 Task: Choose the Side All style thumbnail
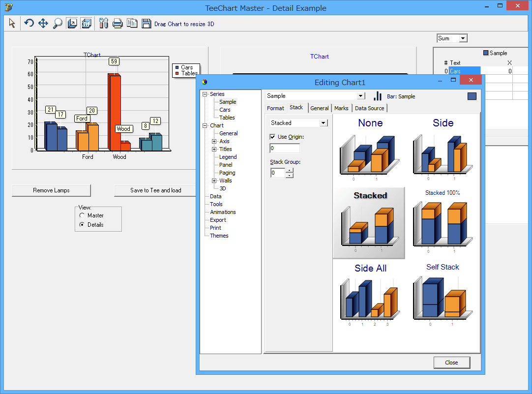point(370,295)
